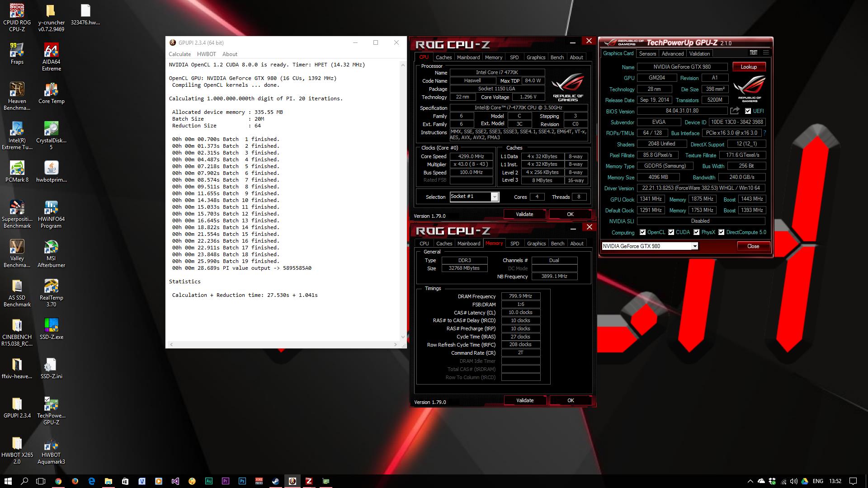Select the PCMark 8 desktop icon
Image resolution: width=868 pixels, height=488 pixels.
click(x=17, y=172)
